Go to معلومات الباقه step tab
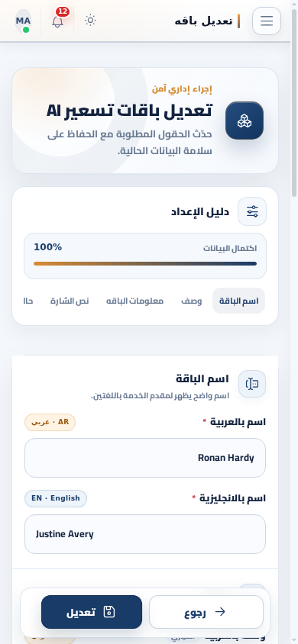Image resolution: width=298 pixels, height=644 pixels. click(x=134, y=301)
